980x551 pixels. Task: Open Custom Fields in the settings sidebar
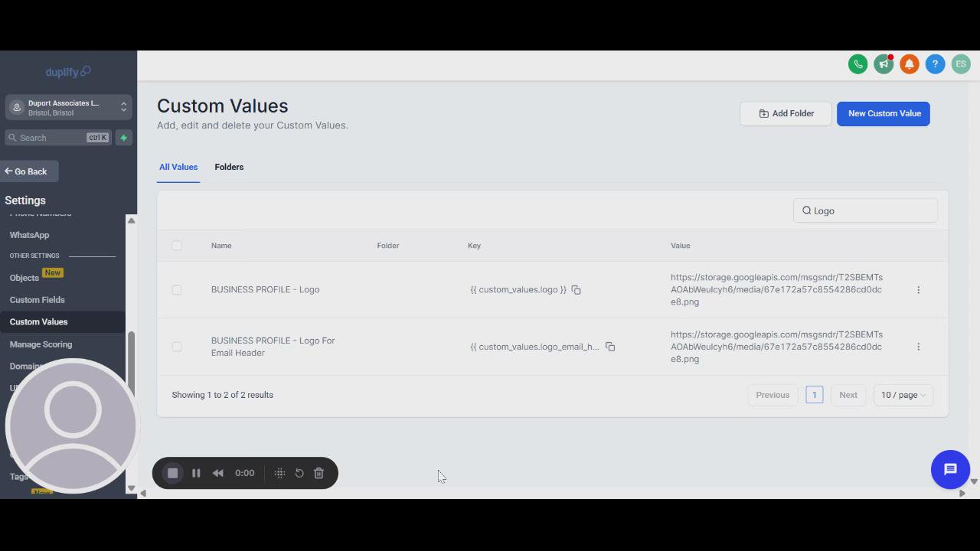click(37, 300)
